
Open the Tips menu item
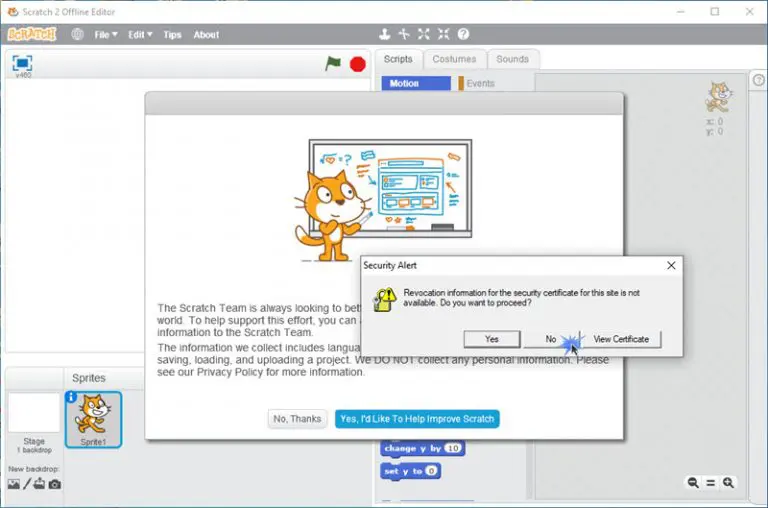coord(172,35)
